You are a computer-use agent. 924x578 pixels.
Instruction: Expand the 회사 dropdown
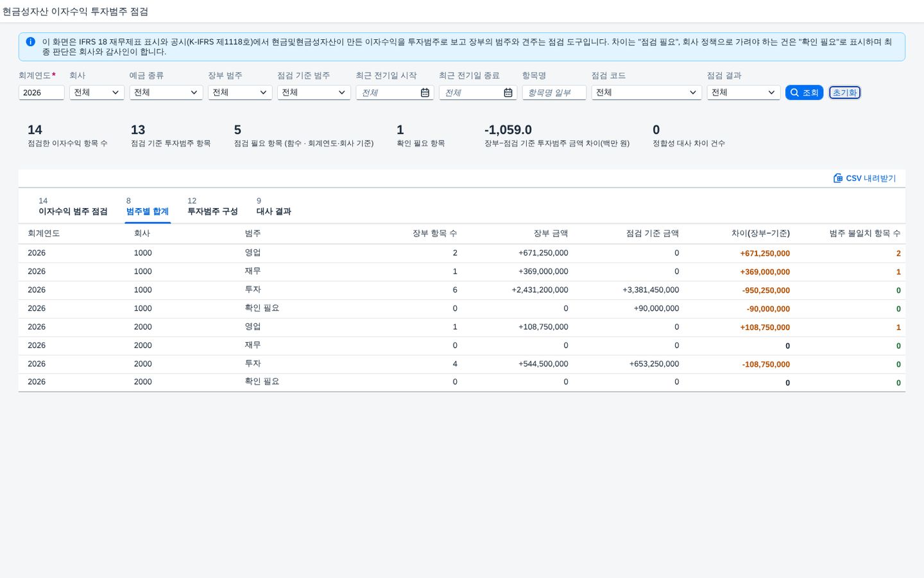coord(97,92)
